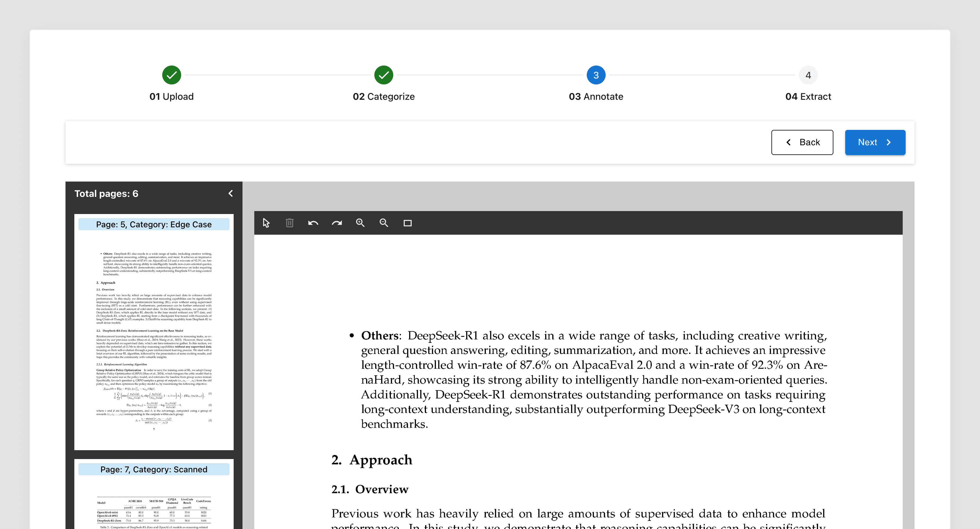Go to the Next step
This screenshot has width=980, height=529.
pyautogui.click(x=875, y=142)
